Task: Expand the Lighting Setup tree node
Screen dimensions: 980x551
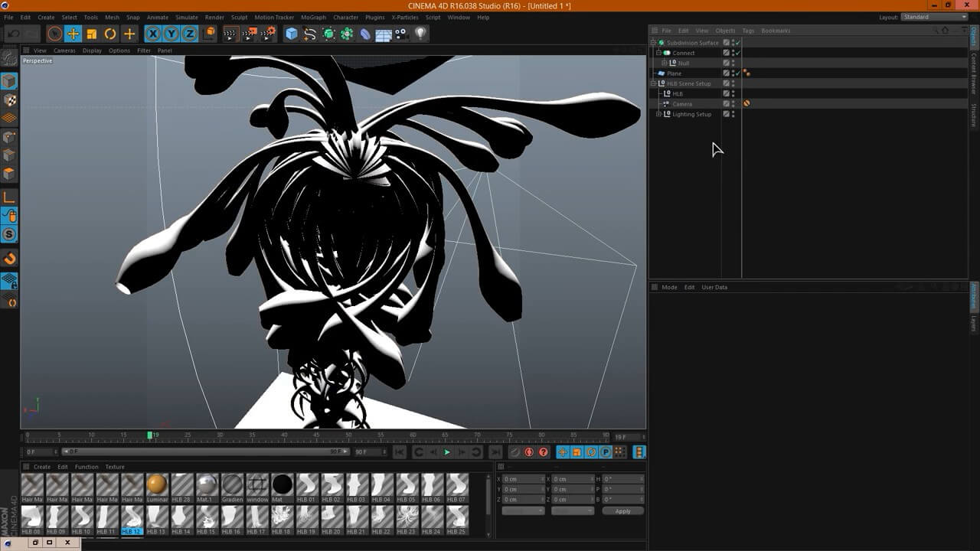Action: click(x=658, y=114)
